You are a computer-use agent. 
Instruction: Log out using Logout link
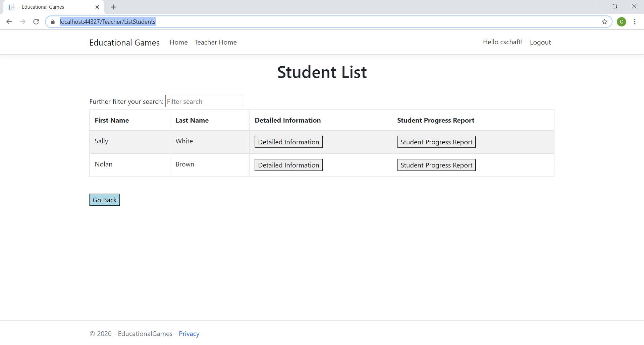[x=540, y=43]
